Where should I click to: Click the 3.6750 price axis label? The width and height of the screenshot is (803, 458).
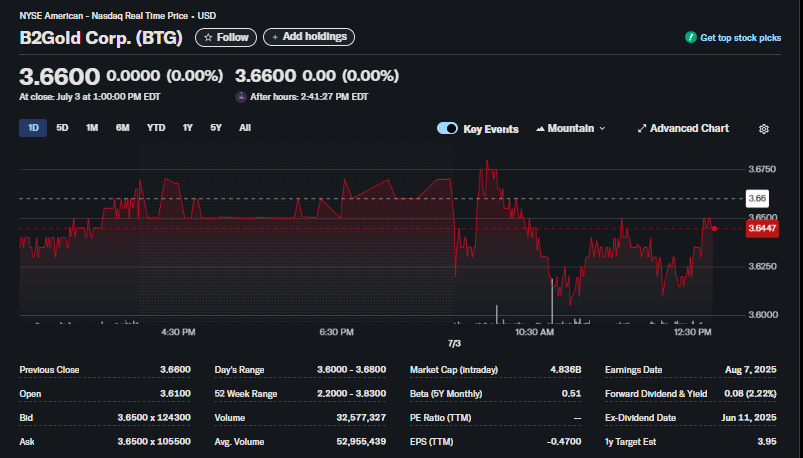pyautogui.click(x=762, y=169)
